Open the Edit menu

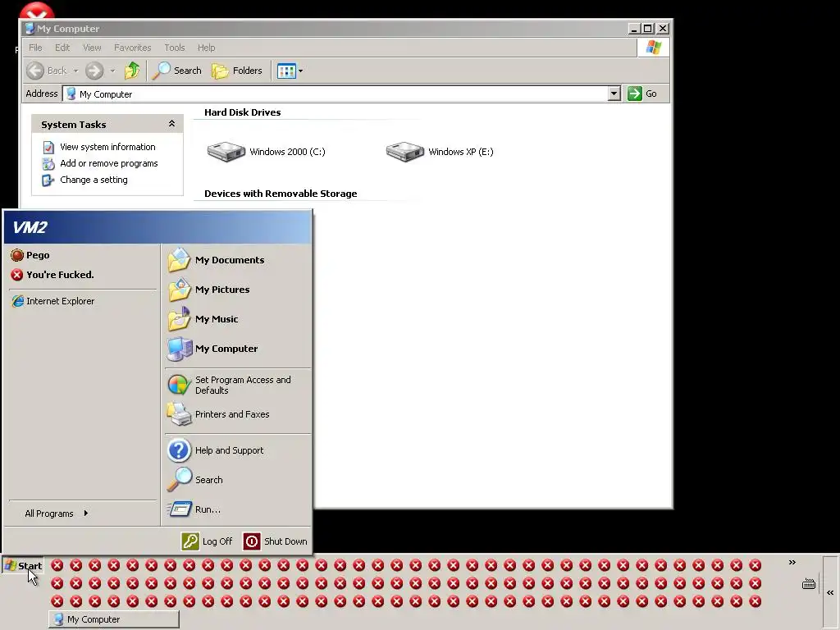[x=62, y=48]
